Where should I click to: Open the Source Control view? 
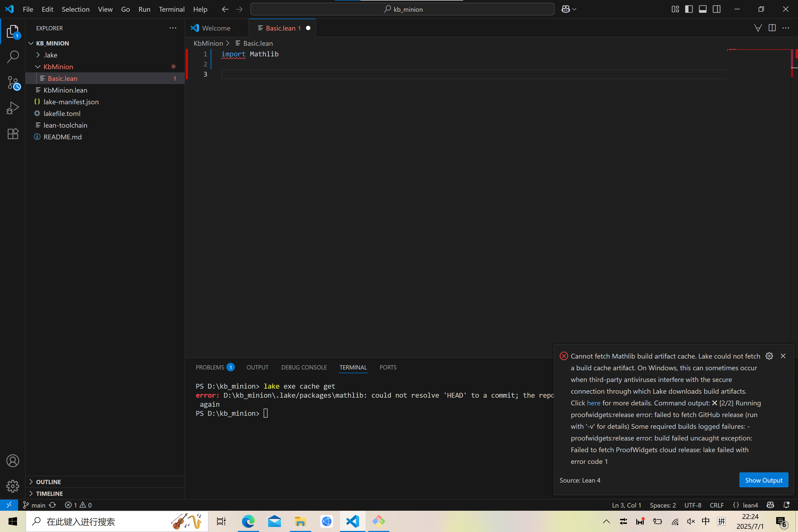click(13, 82)
